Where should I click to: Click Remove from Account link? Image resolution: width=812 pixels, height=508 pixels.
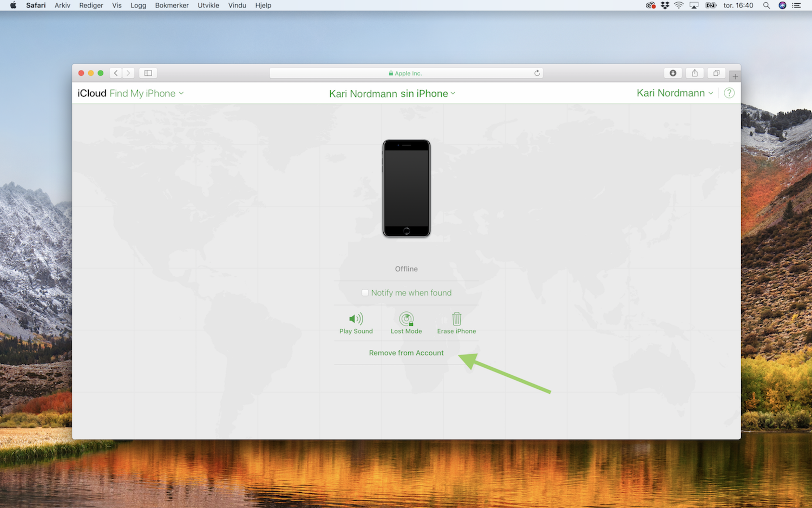click(x=406, y=353)
